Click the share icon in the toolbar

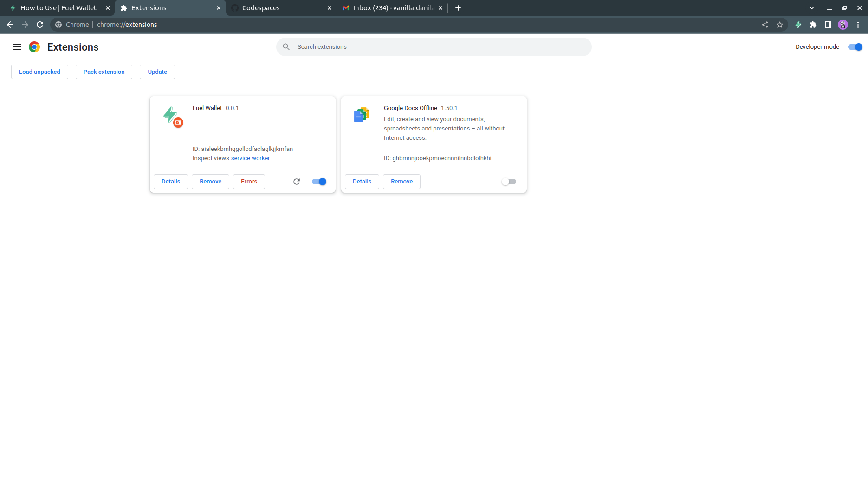point(764,25)
